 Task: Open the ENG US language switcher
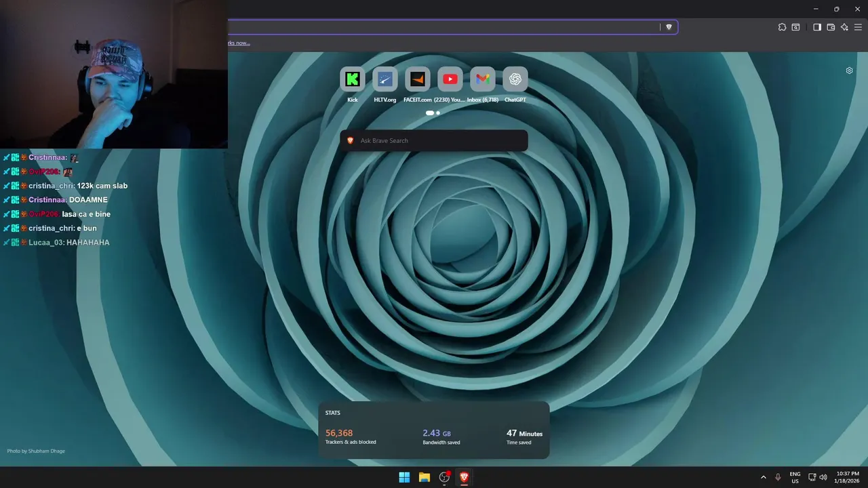(795, 477)
